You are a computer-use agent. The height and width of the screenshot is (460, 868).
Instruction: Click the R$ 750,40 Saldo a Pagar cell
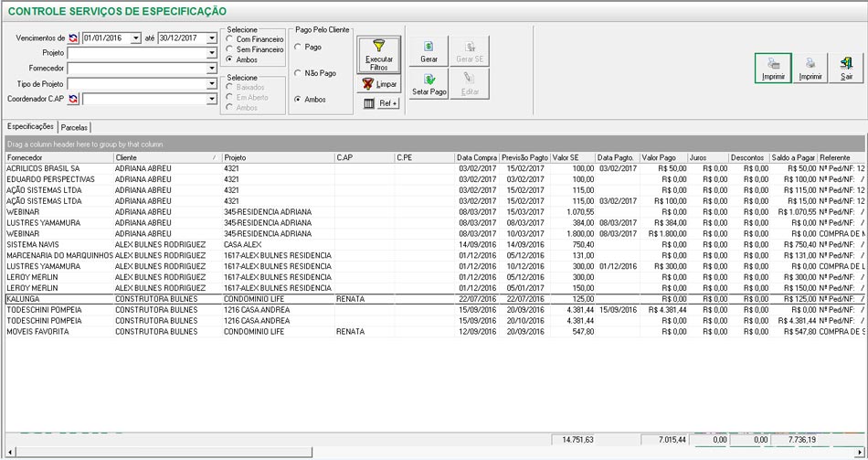tap(793, 244)
